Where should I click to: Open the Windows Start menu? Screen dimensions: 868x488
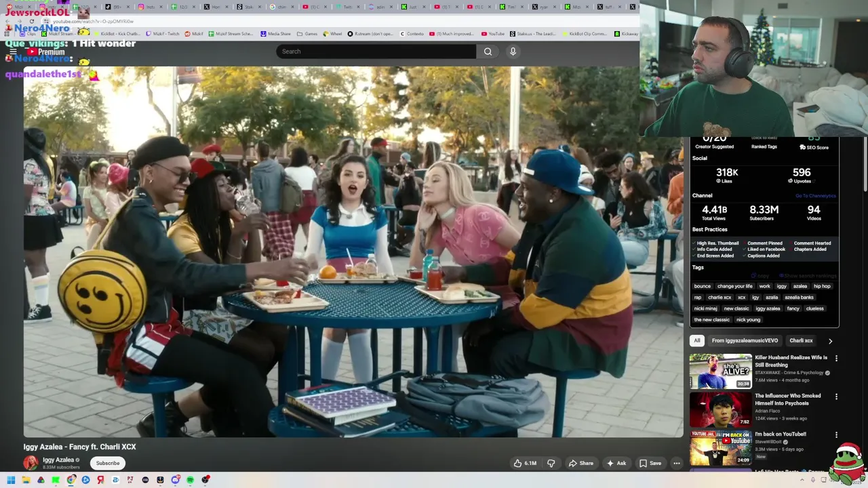[11, 480]
